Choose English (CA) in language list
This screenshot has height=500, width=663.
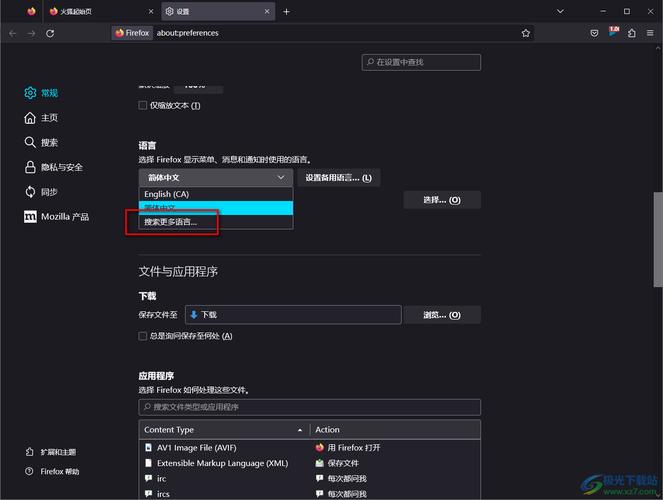coord(216,194)
